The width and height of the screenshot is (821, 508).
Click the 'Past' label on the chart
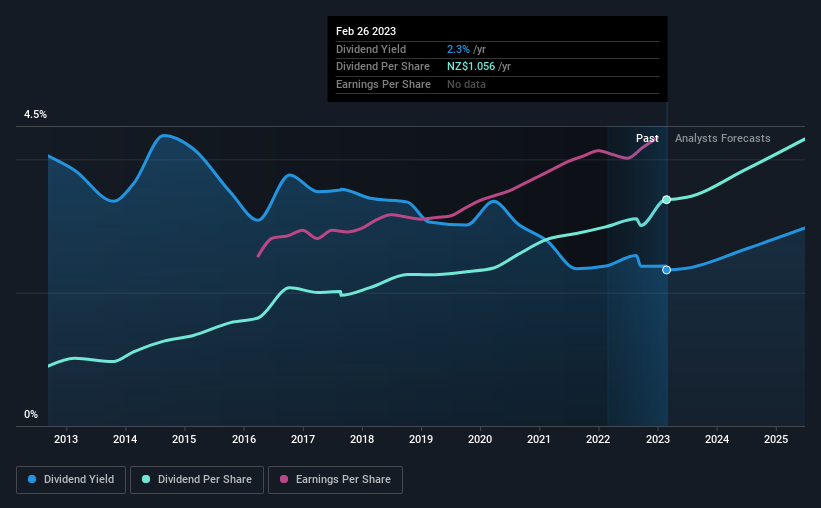647,138
